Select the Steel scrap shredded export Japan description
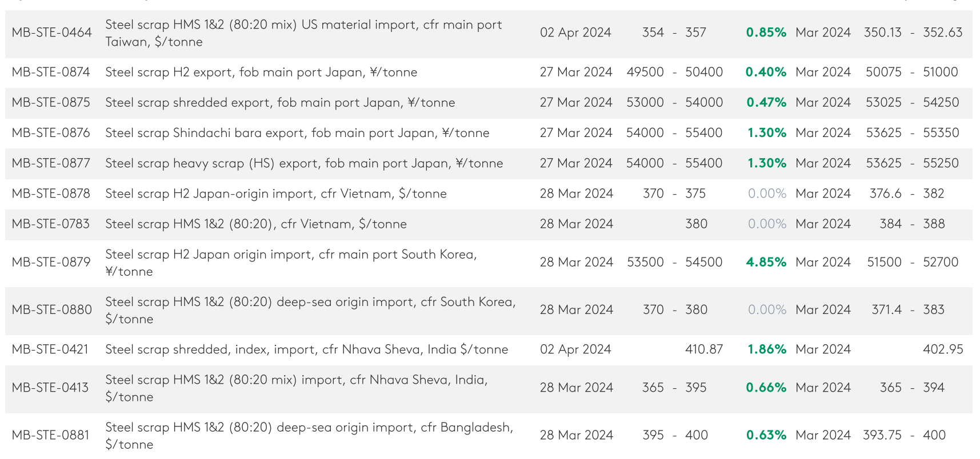This screenshot has width=980, height=459. [280, 102]
